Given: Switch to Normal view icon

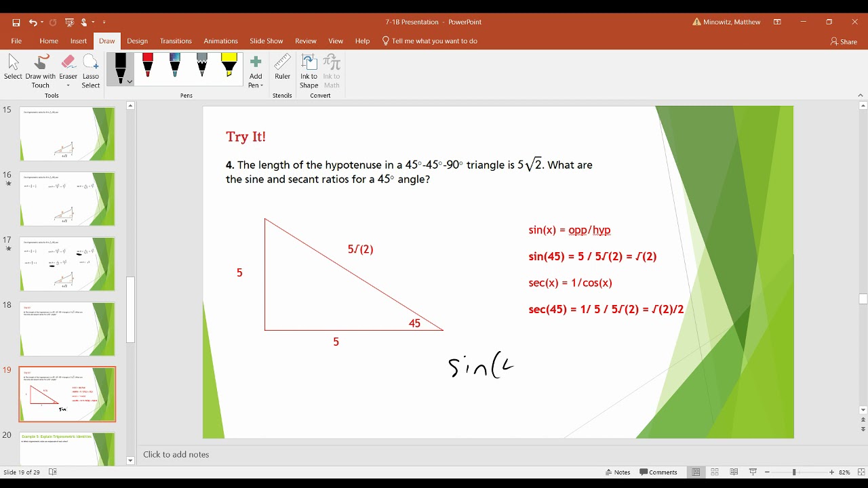Looking at the screenshot, I should tap(696, 472).
